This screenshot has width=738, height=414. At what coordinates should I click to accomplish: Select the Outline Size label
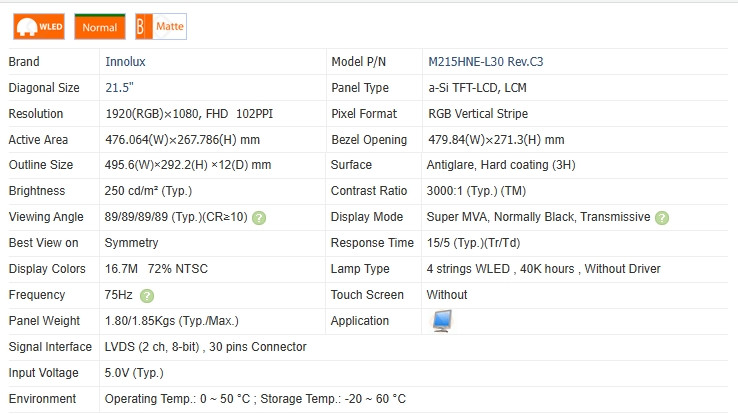[x=41, y=165]
